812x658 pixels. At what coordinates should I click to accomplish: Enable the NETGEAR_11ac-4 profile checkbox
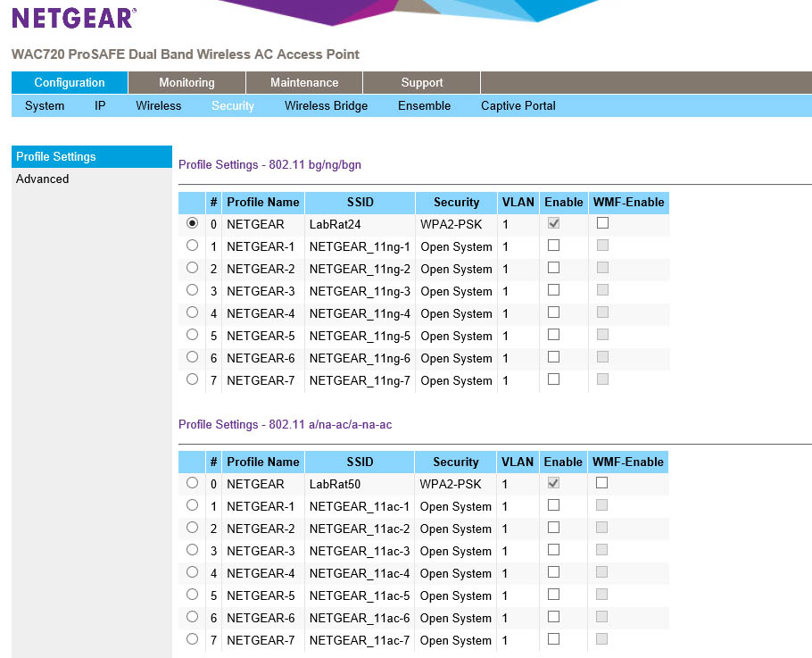[x=553, y=571]
